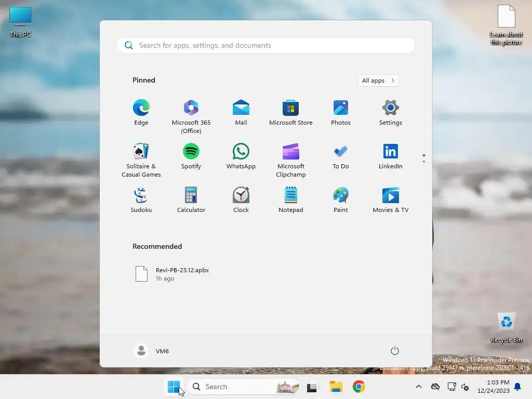
Task: Launch Paint
Action: tap(341, 200)
